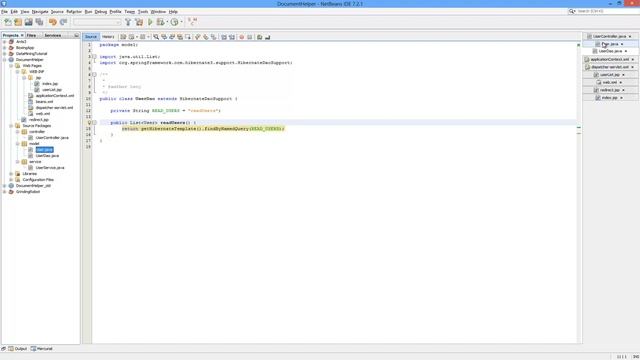
Task: Select redirect.jsp in the project tree
Action: point(39,120)
